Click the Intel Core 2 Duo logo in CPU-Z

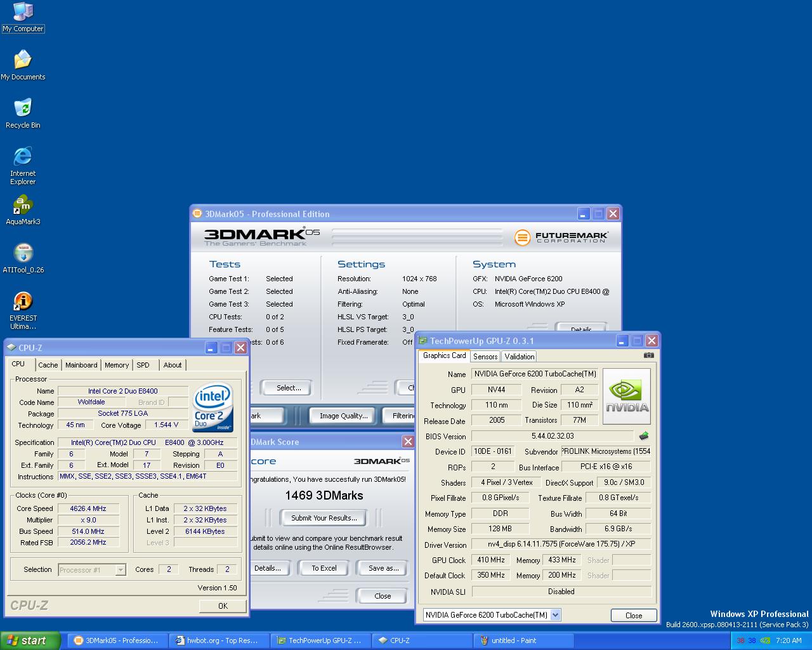click(x=213, y=406)
